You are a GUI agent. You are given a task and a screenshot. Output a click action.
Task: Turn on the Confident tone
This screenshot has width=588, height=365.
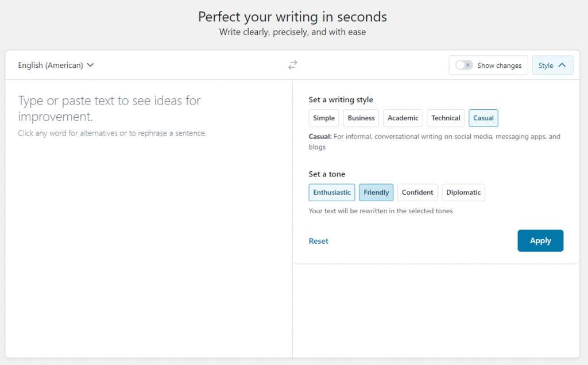click(x=417, y=193)
